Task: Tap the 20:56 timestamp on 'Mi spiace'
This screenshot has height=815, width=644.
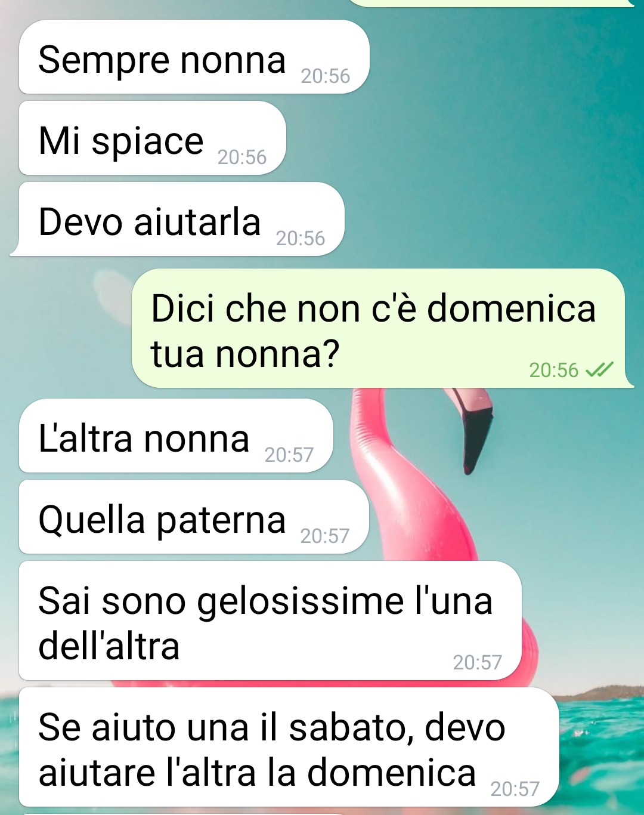Action: pos(241,158)
